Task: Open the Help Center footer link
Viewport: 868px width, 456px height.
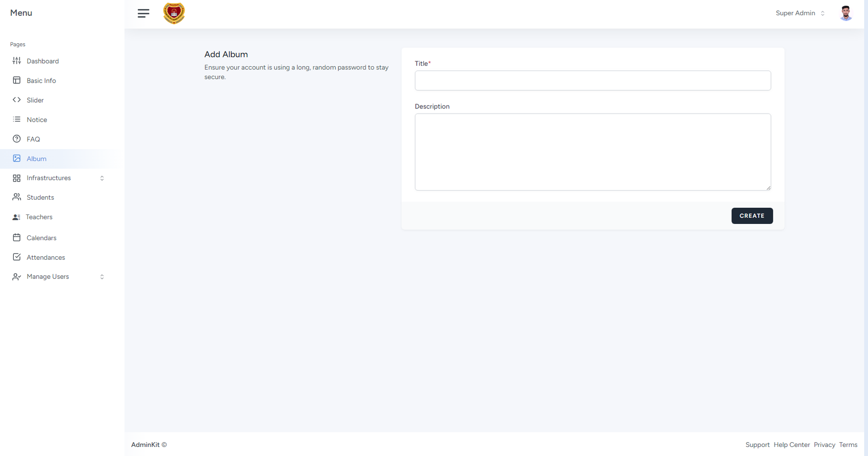Action: click(x=791, y=445)
